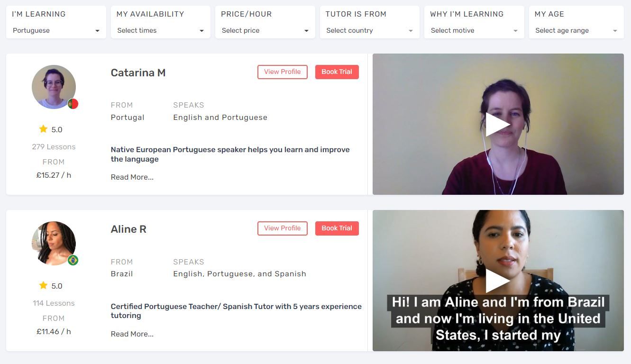Screen dimensions: 631x364
Task: Play Catarina M's intro video
Action: [x=497, y=124]
